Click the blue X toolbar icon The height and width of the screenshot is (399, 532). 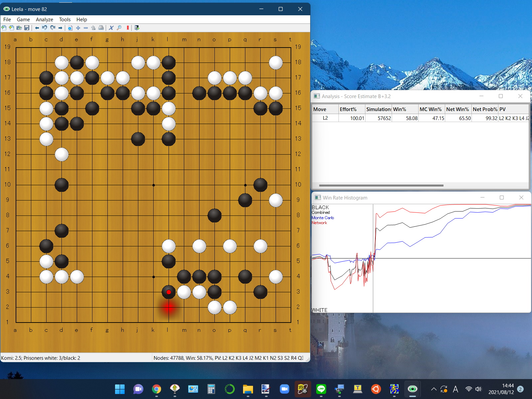(x=111, y=28)
